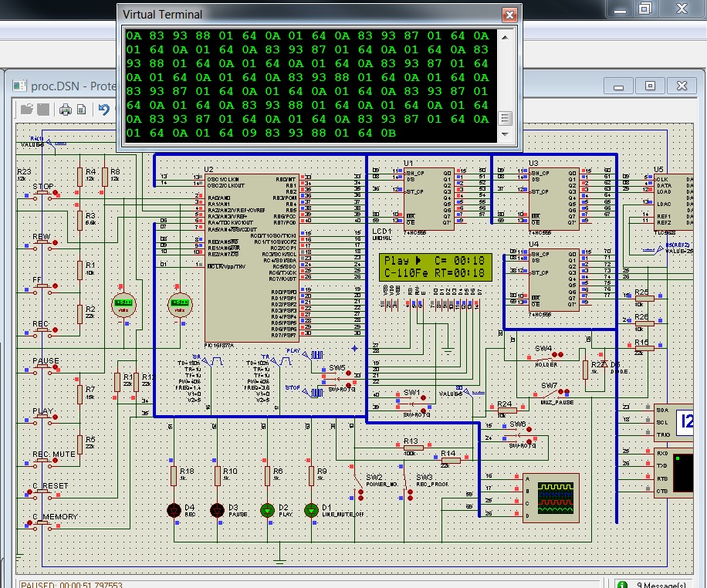Click the Save Design toolbar icon
This screenshot has width=707, height=588.
point(43,109)
